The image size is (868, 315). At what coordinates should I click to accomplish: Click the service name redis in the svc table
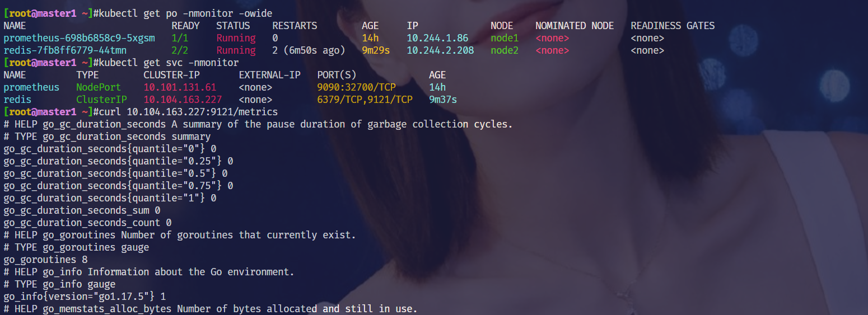click(17, 100)
